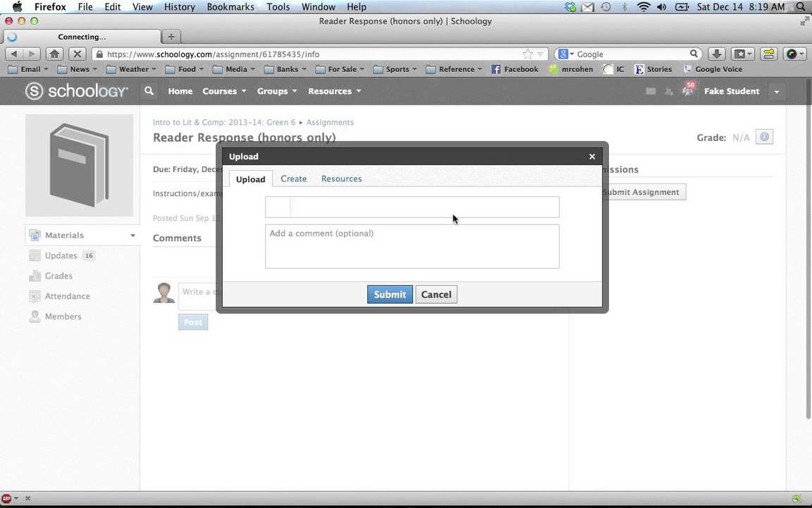The image size is (812, 508).
Task: Close the Upload dialog with X
Action: 592,157
